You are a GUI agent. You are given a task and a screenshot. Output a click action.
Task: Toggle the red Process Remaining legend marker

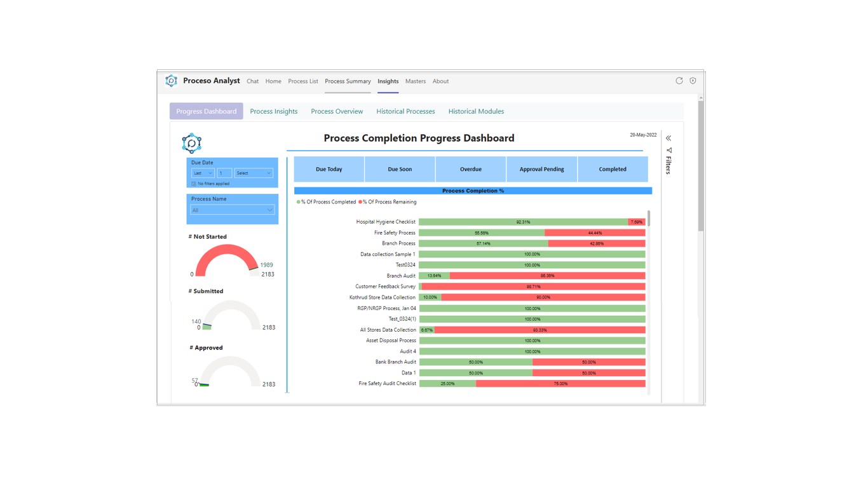tap(360, 202)
